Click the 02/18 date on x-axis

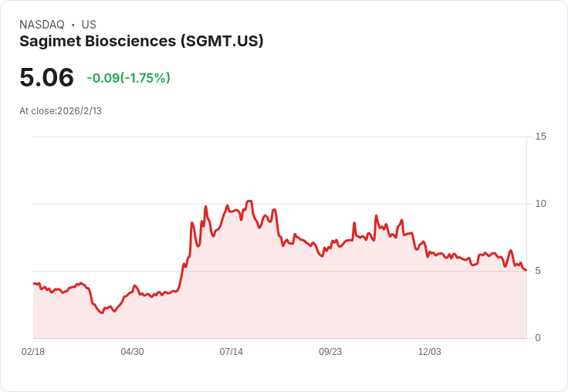(33, 352)
